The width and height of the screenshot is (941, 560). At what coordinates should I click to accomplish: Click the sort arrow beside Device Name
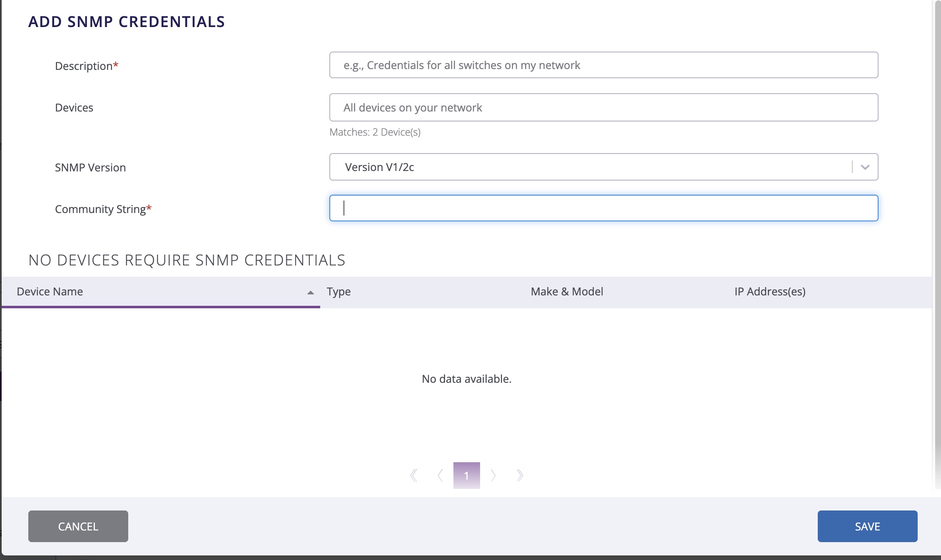coord(310,292)
